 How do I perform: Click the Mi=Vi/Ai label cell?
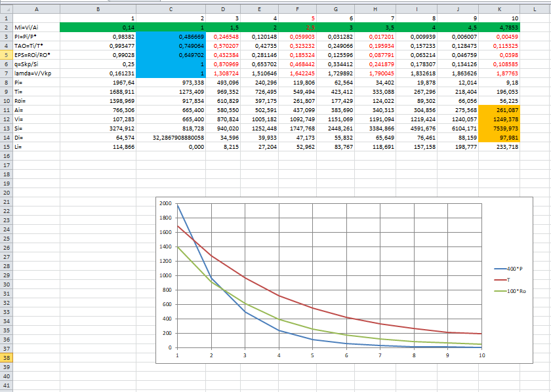36,28
